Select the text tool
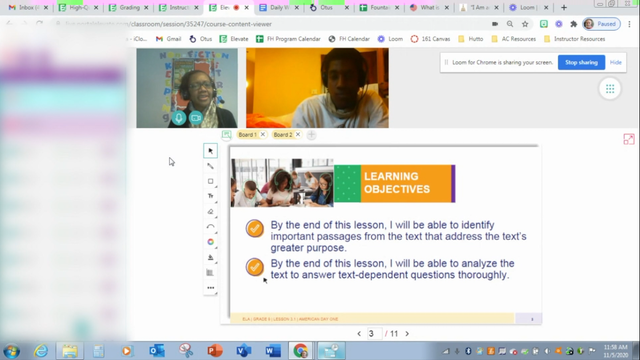Viewport: 640px width, 360px height. (x=211, y=196)
